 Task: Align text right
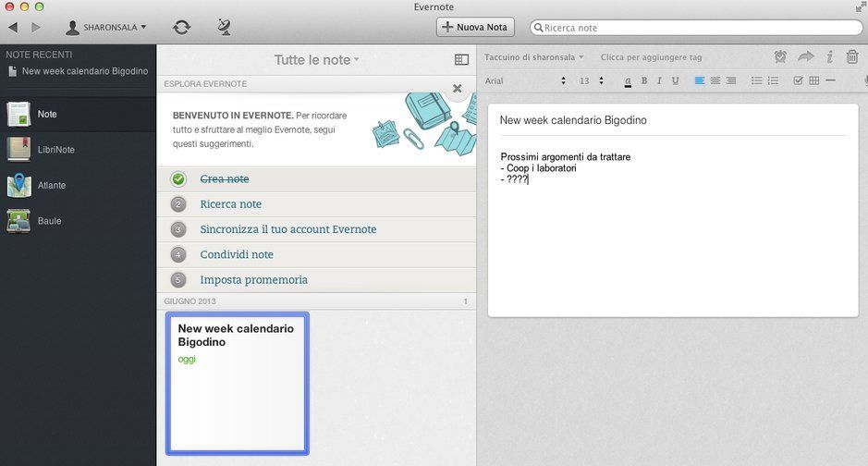click(x=730, y=80)
